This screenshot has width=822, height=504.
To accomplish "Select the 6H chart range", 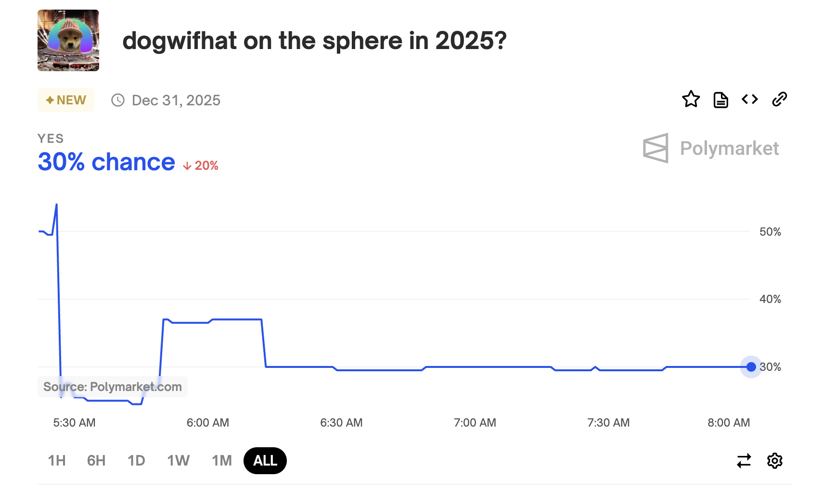I will pyautogui.click(x=96, y=461).
